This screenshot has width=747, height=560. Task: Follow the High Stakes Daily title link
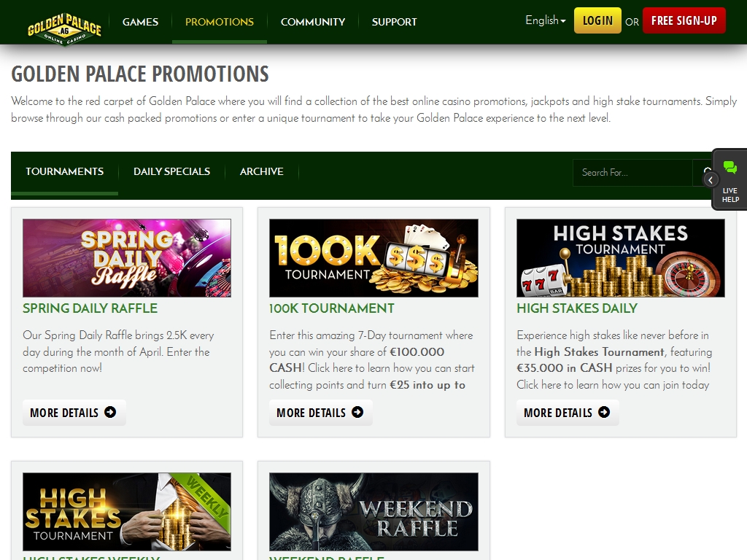point(576,308)
